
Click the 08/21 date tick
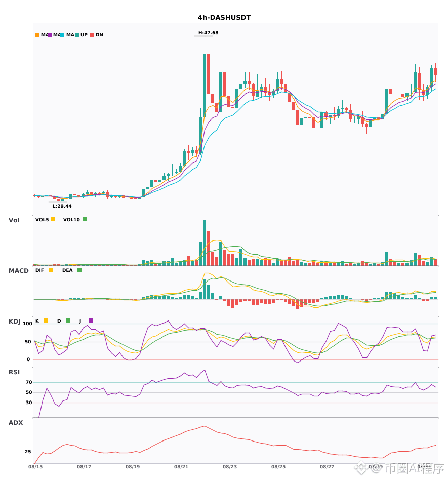pos(181,467)
